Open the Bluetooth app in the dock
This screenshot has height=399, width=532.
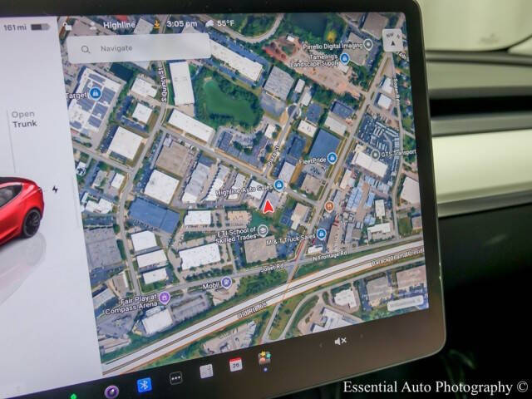tap(143, 385)
